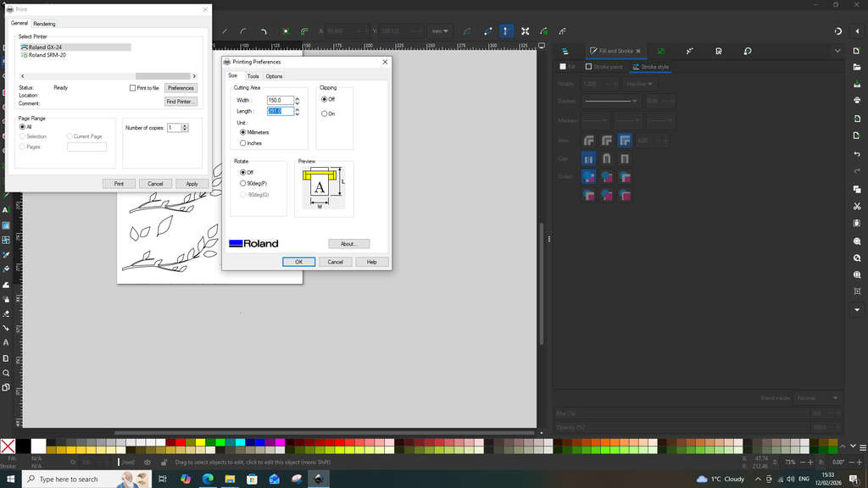Pick the black color swatch in palette

pos(23,446)
